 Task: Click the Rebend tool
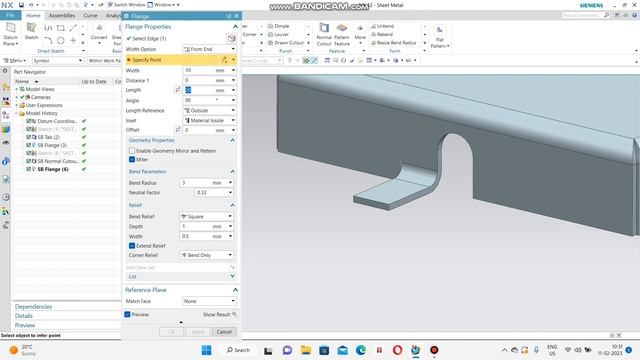click(382, 34)
